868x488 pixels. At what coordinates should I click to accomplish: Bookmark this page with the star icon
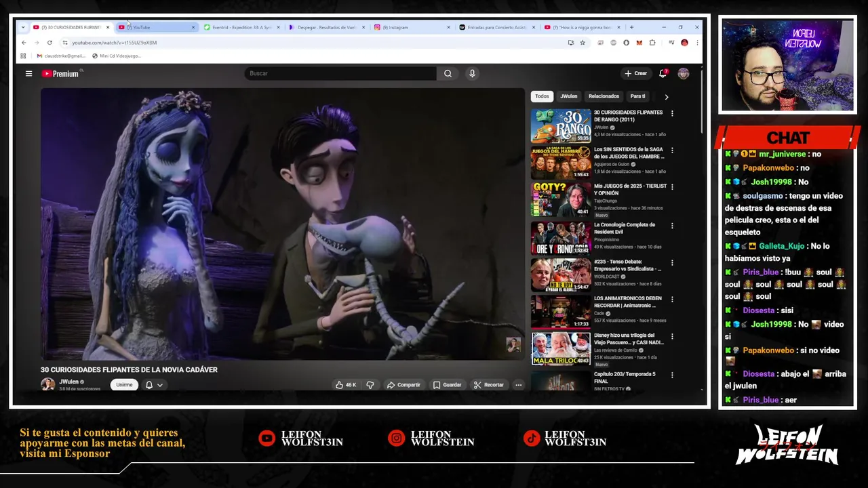click(583, 43)
